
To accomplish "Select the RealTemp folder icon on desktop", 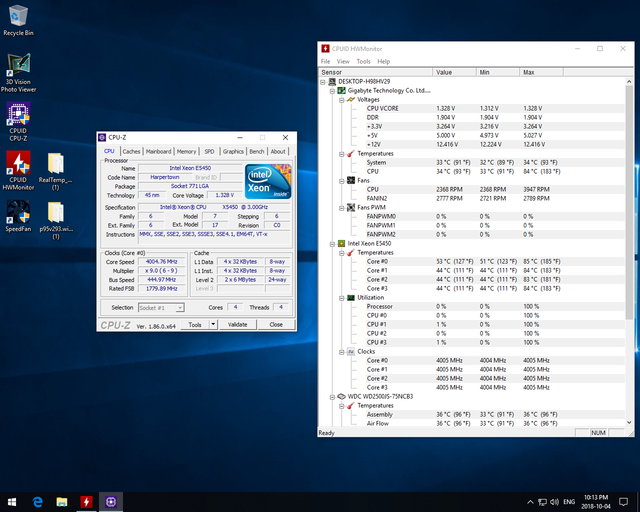I will tap(56, 171).
